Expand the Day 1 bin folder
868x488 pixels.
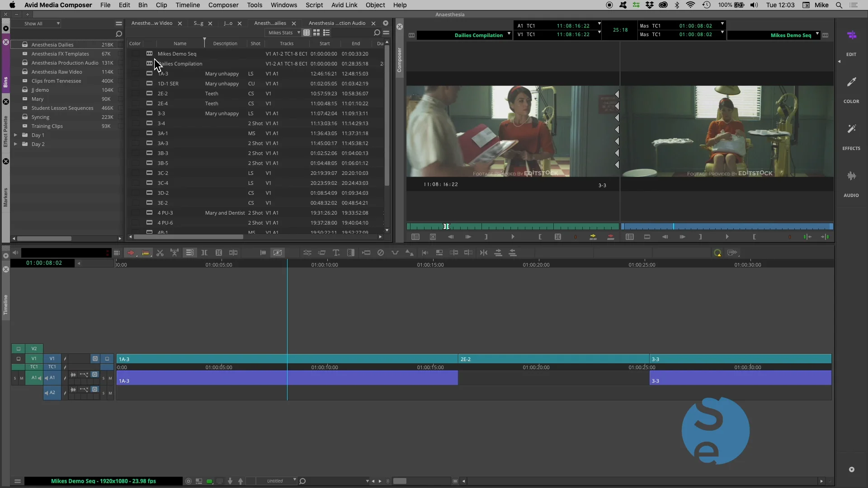click(x=16, y=135)
